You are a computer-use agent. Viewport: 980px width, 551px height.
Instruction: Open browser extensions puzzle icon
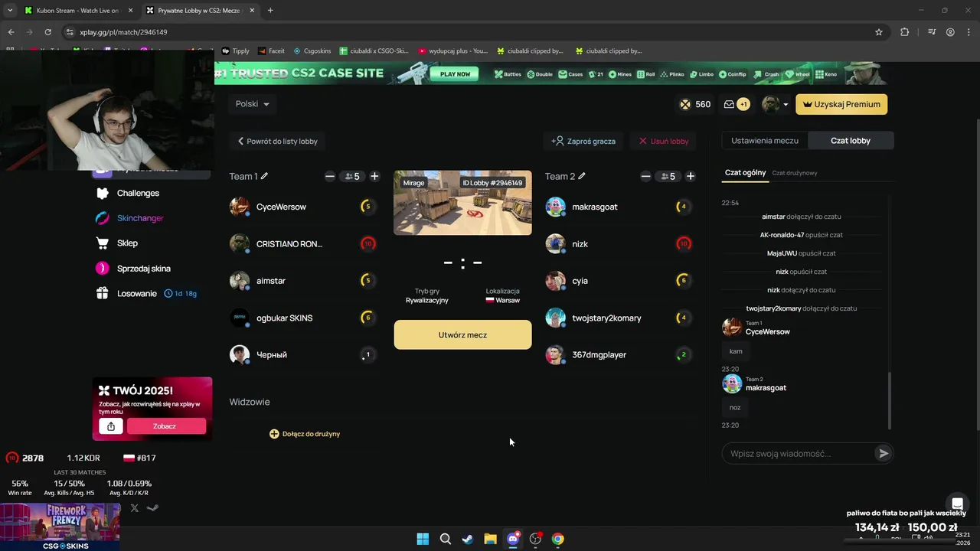905,32
